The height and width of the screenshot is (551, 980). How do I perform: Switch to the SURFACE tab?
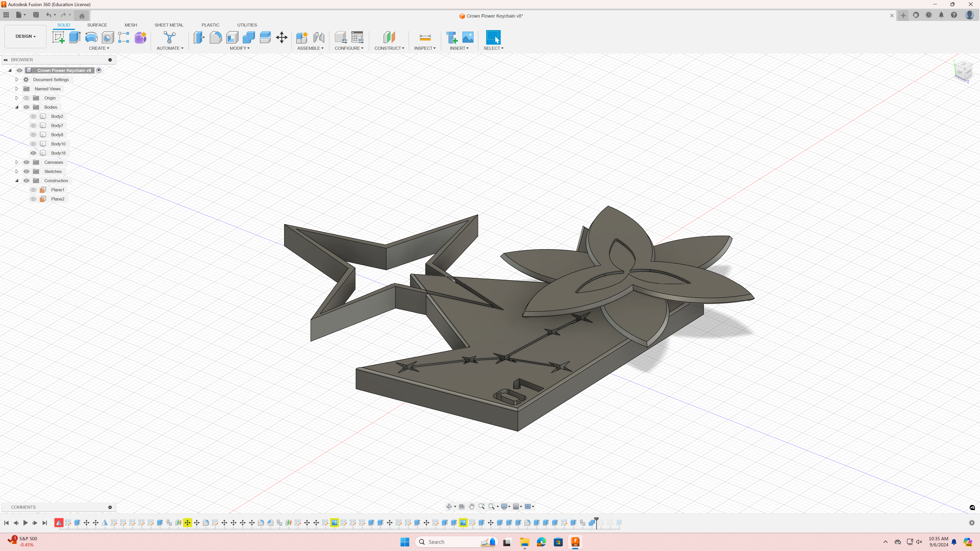pos(97,25)
